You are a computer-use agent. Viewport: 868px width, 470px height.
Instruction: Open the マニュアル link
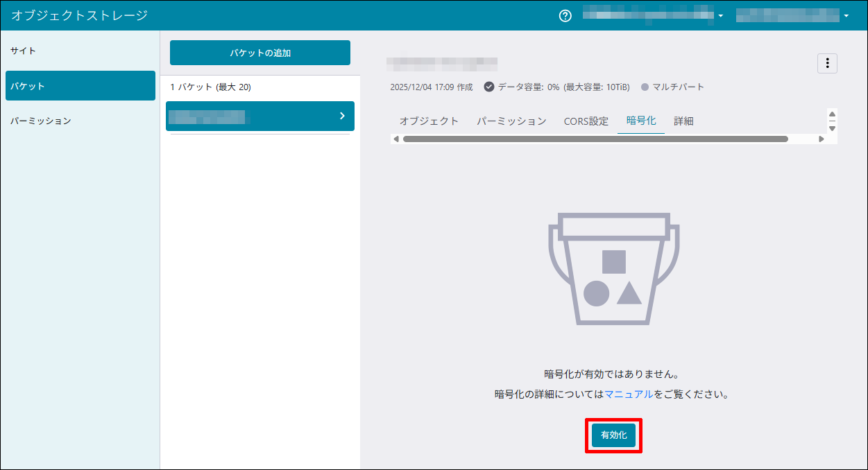[629, 394]
